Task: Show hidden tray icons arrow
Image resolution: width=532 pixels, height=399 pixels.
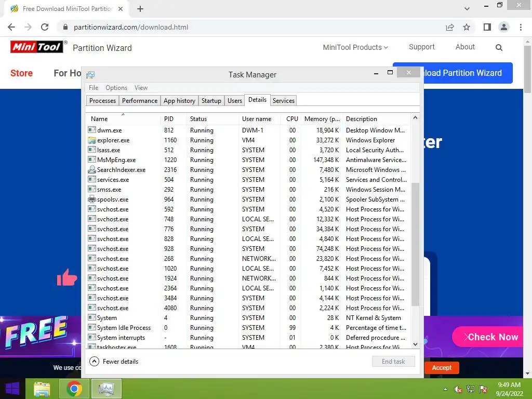Action: [445, 390]
